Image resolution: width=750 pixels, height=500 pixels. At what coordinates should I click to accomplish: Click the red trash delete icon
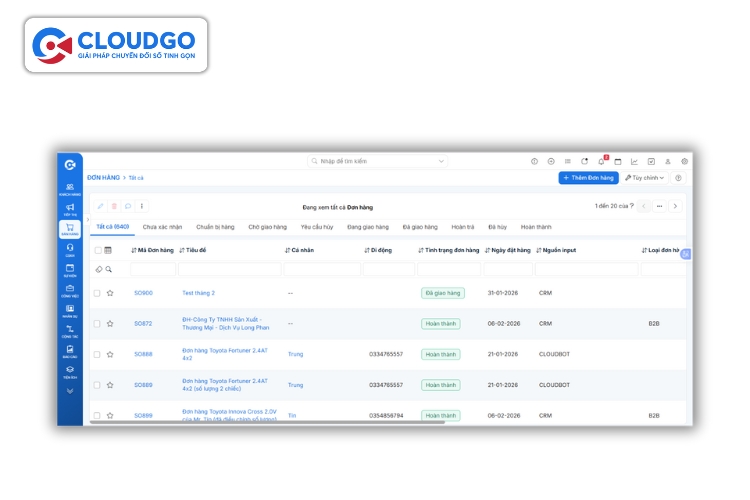point(114,206)
